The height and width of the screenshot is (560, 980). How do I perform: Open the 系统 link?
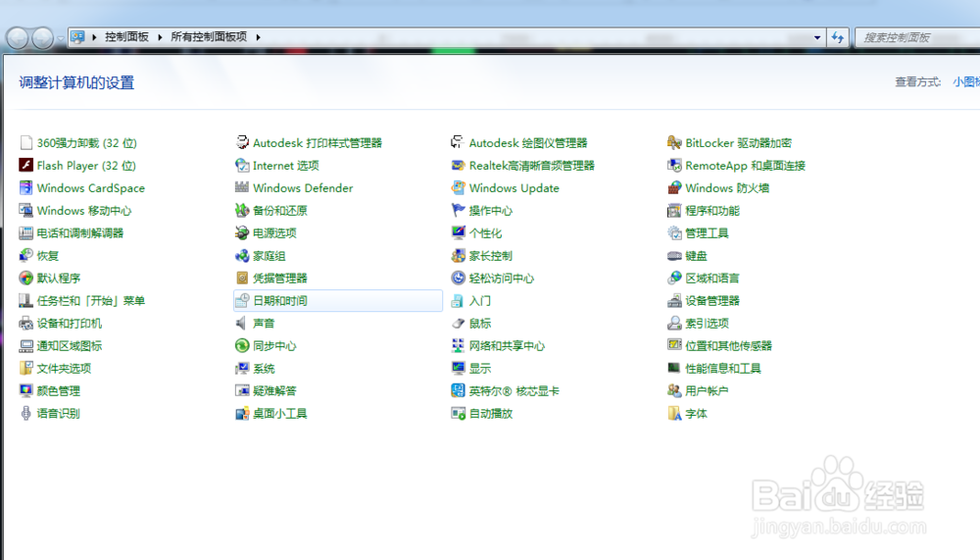[x=264, y=369]
